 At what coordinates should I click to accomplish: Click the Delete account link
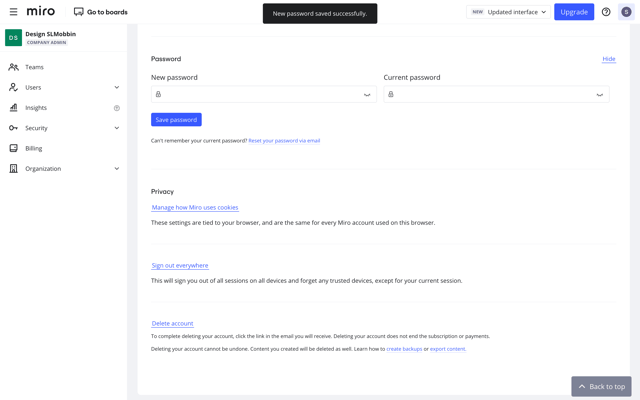(x=172, y=323)
